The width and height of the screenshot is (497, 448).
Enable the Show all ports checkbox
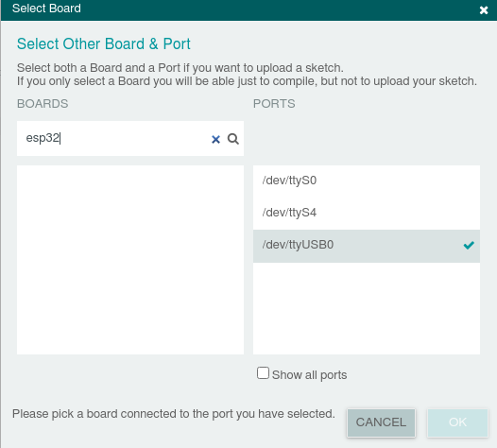click(x=263, y=373)
